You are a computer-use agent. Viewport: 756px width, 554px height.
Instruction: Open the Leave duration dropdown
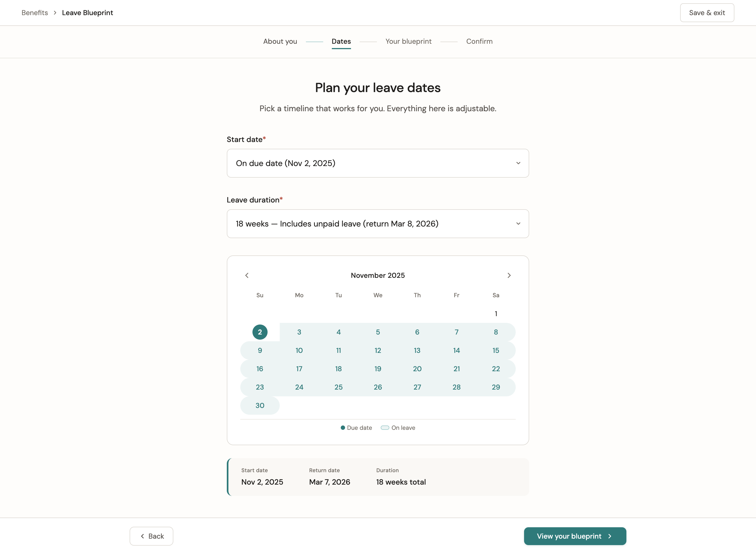378,224
